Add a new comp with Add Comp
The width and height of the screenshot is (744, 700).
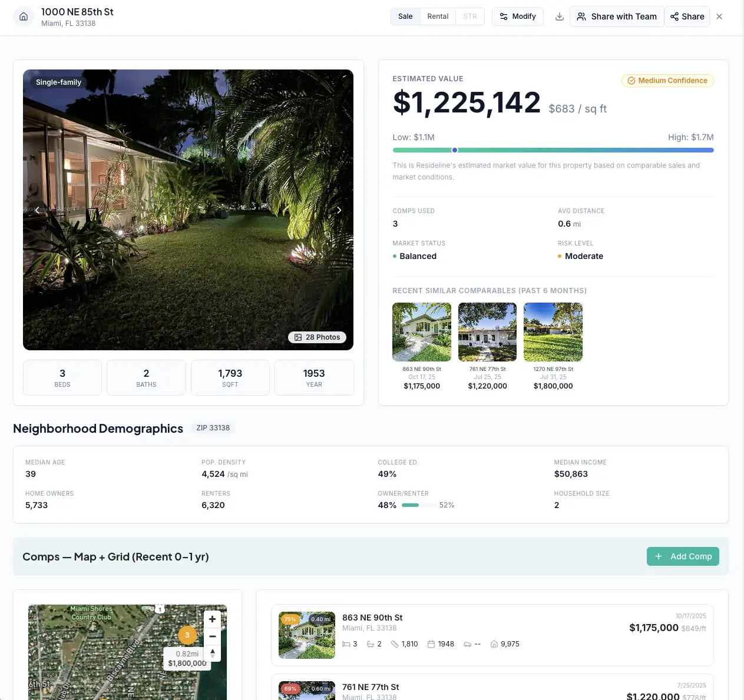[683, 556]
